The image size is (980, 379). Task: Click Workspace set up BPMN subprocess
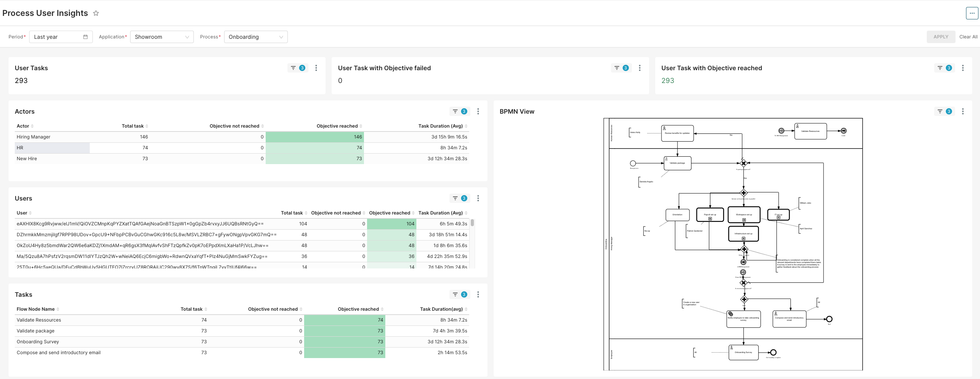[x=744, y=215]
